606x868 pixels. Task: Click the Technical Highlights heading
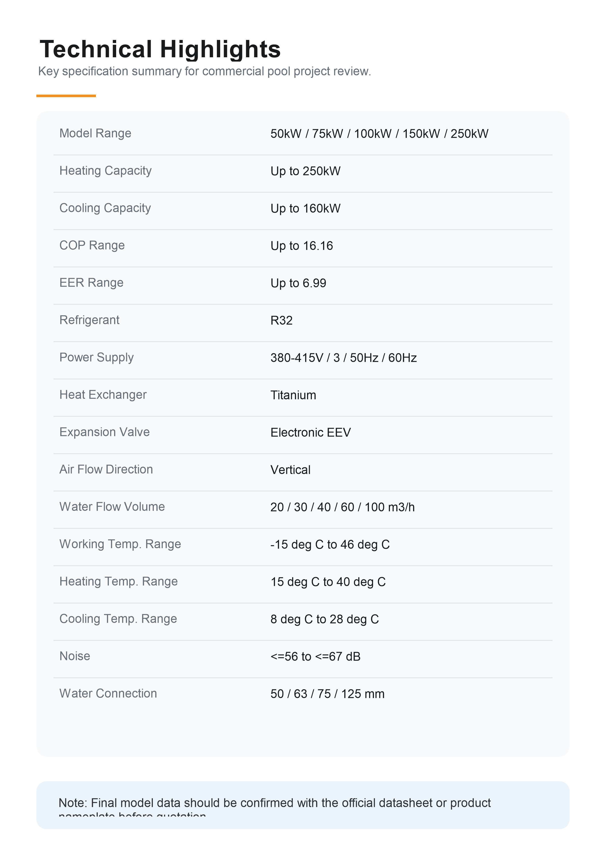coord(160,49)
